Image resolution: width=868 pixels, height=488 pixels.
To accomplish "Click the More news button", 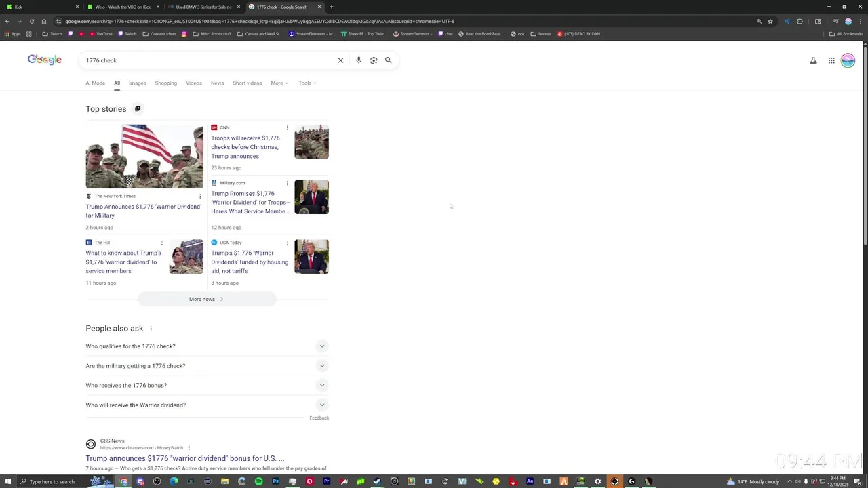I will click(x=207, y=299).
